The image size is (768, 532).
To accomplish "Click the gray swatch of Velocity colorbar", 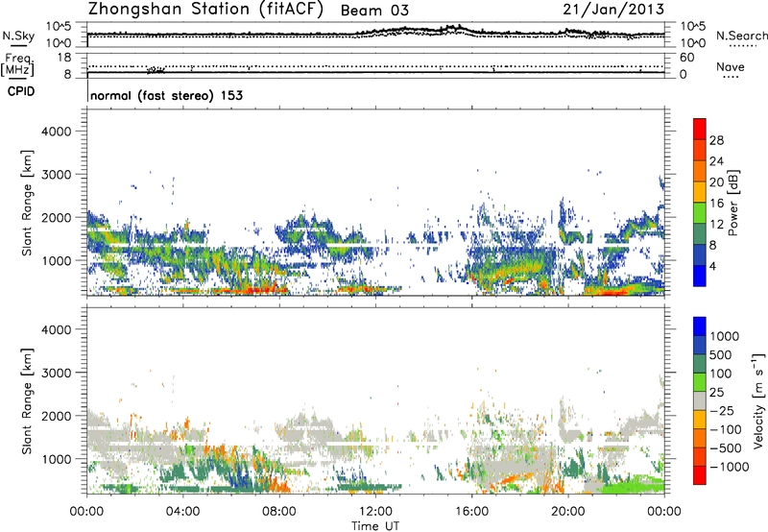I will pos(700,400).
